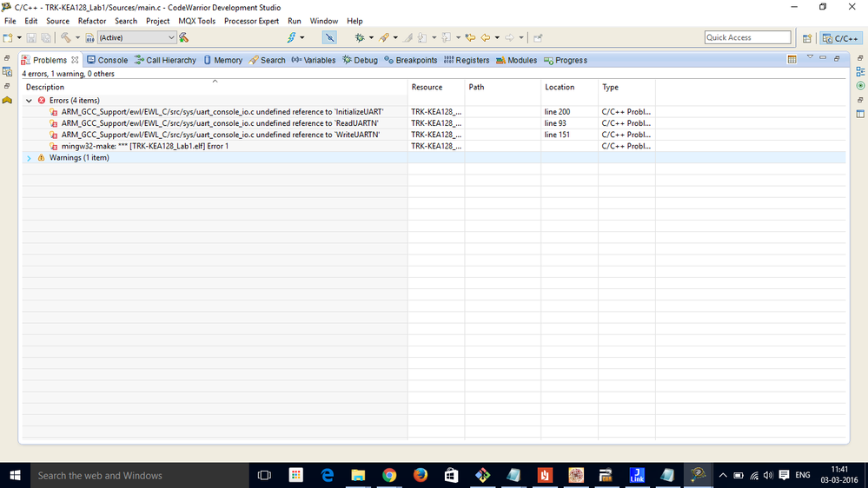Sort by the Description column header

pos(215,87)
